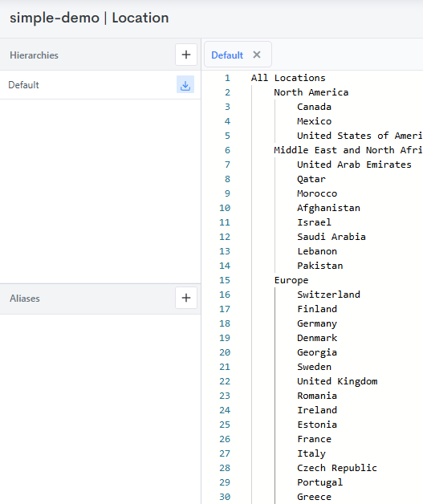The width and height of the screenshot is (423, 504).
Task: Click United Arab Emirates entry
Action: coord(354,165)
